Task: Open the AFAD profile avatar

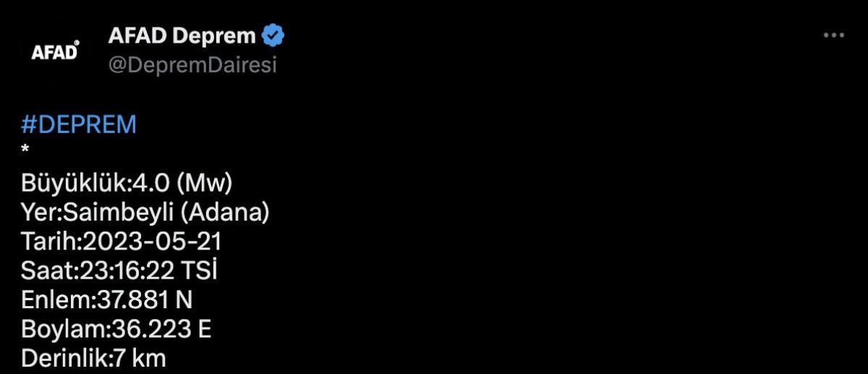Action: [x=54, y=52]
